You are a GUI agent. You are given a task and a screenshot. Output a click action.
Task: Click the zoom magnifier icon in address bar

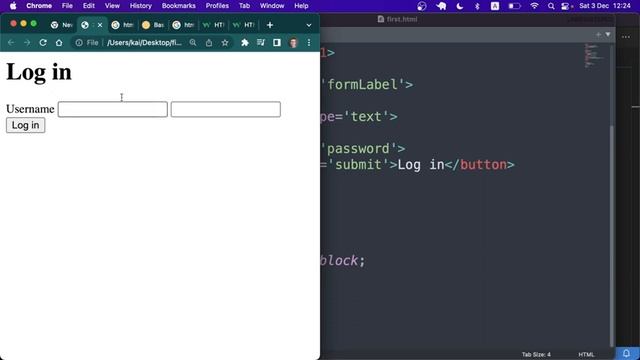pyautogui.click(x=193, y=42)
